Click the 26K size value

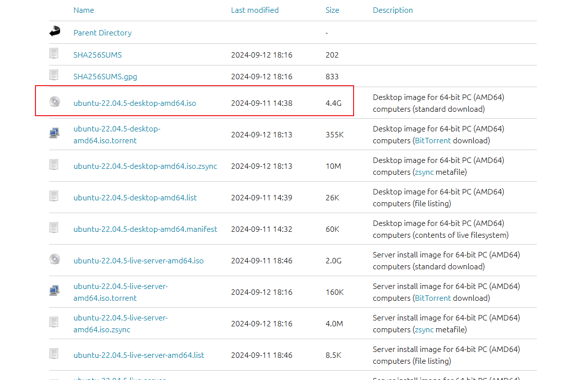[332, 197]
